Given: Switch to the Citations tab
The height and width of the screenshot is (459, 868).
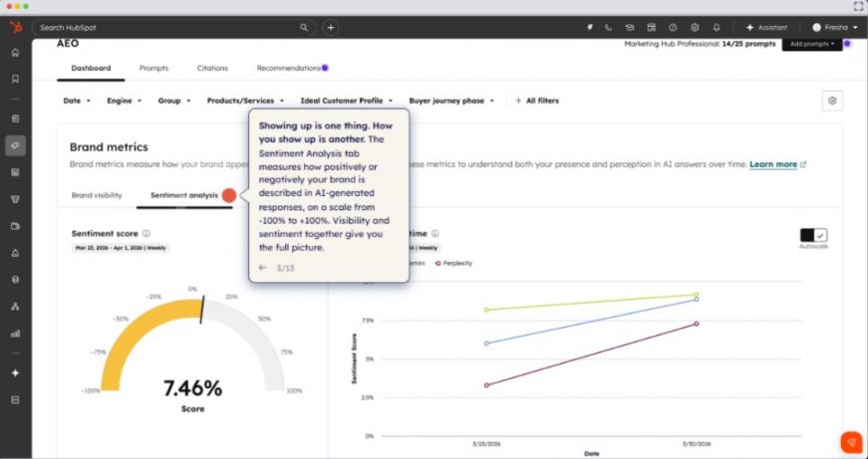Looking at the screenshot, I should point(212,68).
